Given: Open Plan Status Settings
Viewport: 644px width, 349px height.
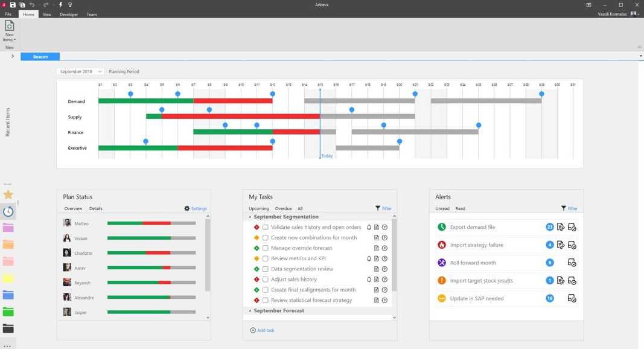Looking at the screenshot, I should (196, 208).
